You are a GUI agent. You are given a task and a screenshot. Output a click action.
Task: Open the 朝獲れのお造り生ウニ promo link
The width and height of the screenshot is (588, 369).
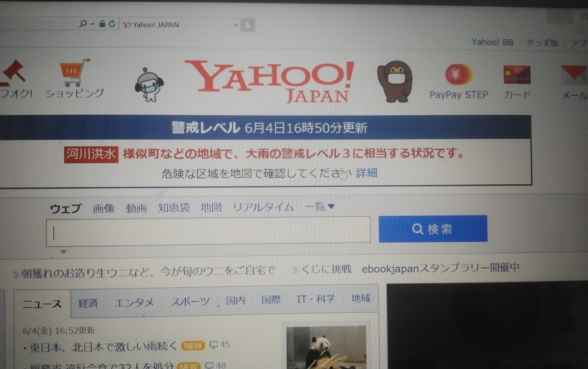click(148, 271)
